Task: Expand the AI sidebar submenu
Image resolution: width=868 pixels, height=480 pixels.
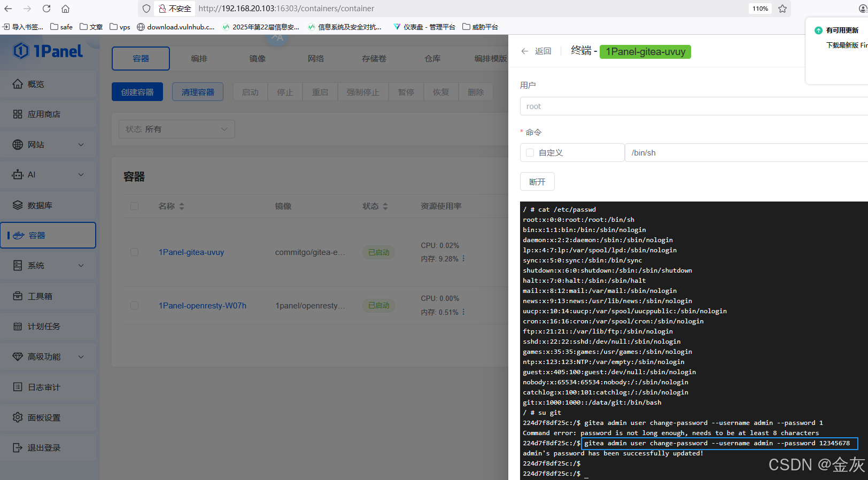Action: coord(81,174)
